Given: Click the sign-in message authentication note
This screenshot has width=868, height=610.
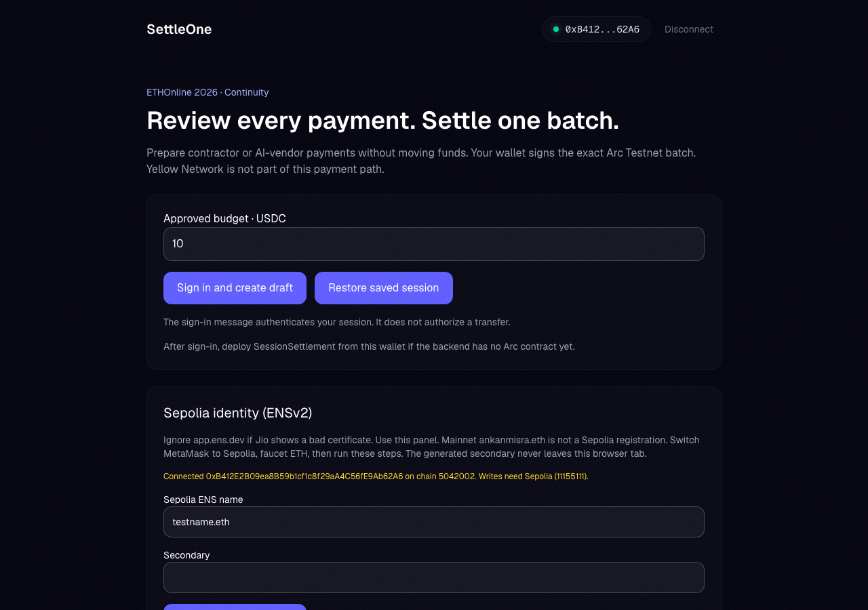Looking at the screenshot, I should [x=337, y=322].
